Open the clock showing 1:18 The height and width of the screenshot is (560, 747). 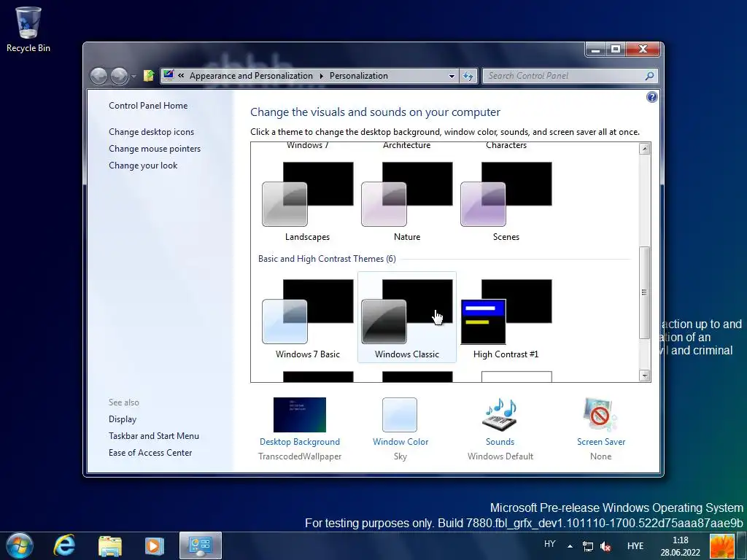[x=681, y=546]
